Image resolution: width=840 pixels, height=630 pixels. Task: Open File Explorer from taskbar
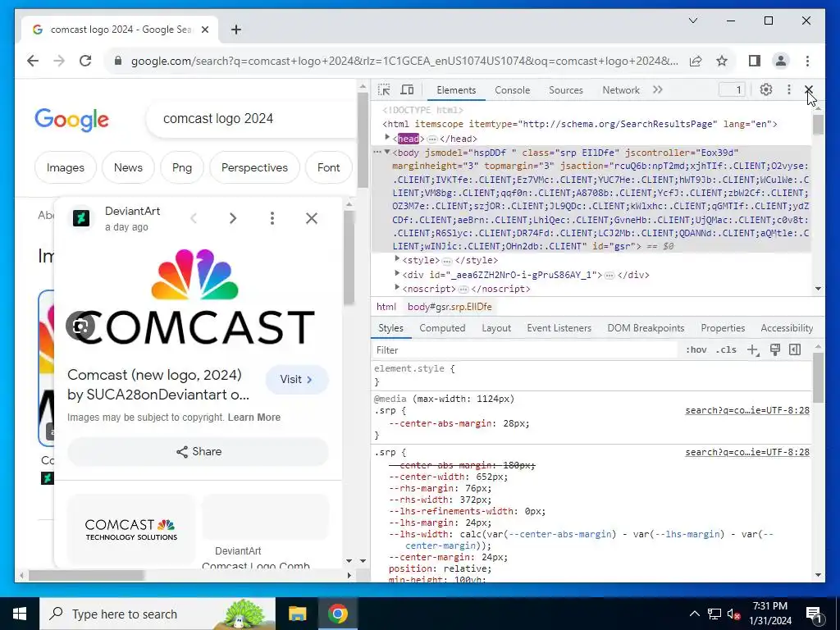point(297,614)
